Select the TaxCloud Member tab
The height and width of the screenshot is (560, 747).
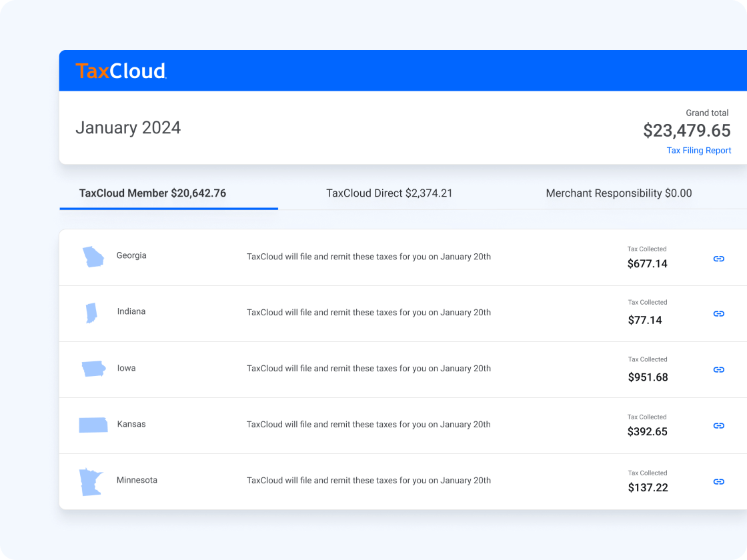[152, 193]
